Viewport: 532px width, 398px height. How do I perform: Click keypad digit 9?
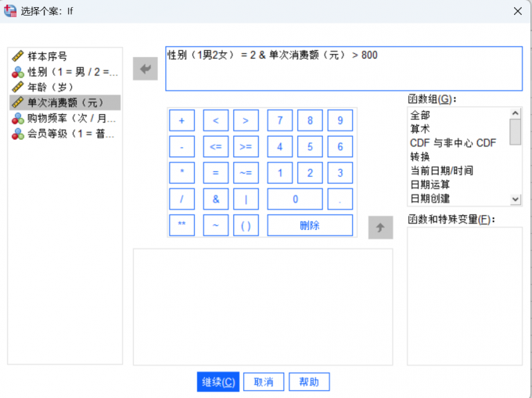coord(340,120)
